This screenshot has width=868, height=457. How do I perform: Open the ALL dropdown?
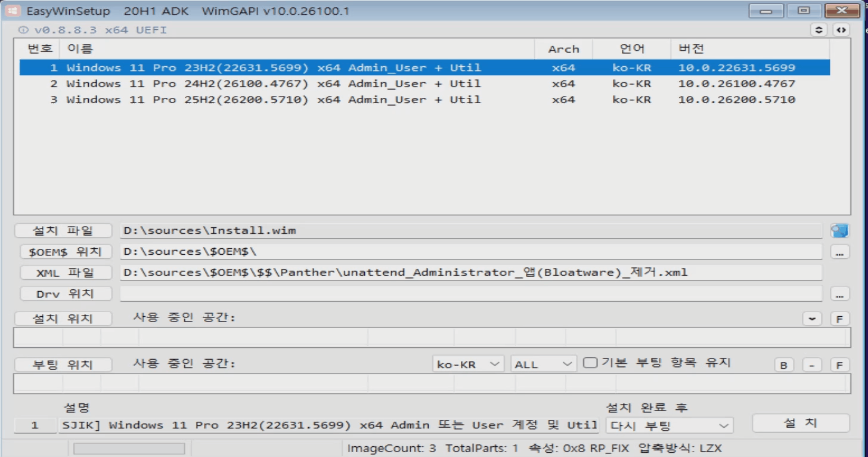coord(544,364)
